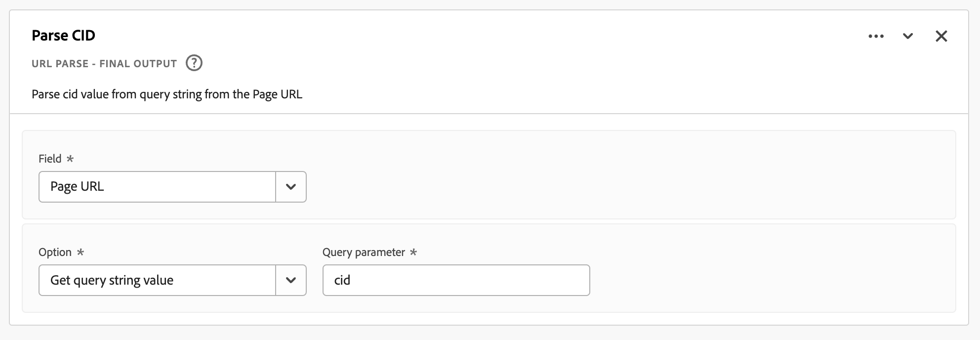This screenshot has width=980, height=340.
Task: Click the asterisk beside Option label
Action: coord(81,252)
